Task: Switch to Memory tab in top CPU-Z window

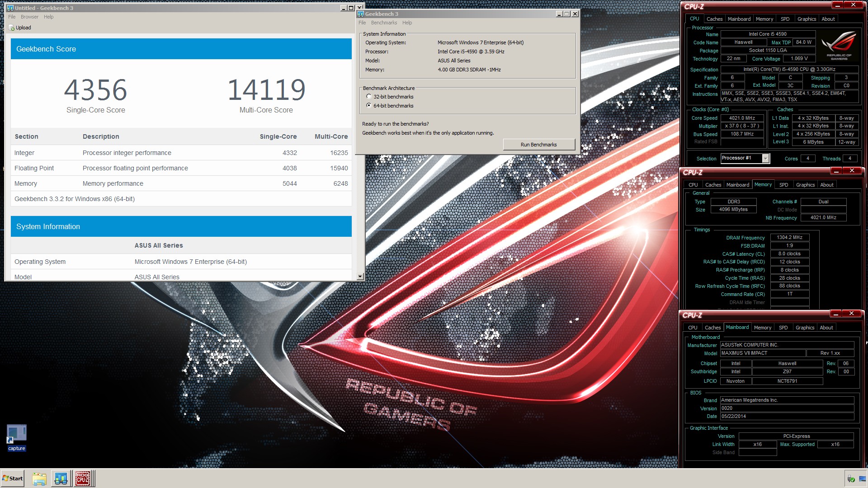Action: 764,19
